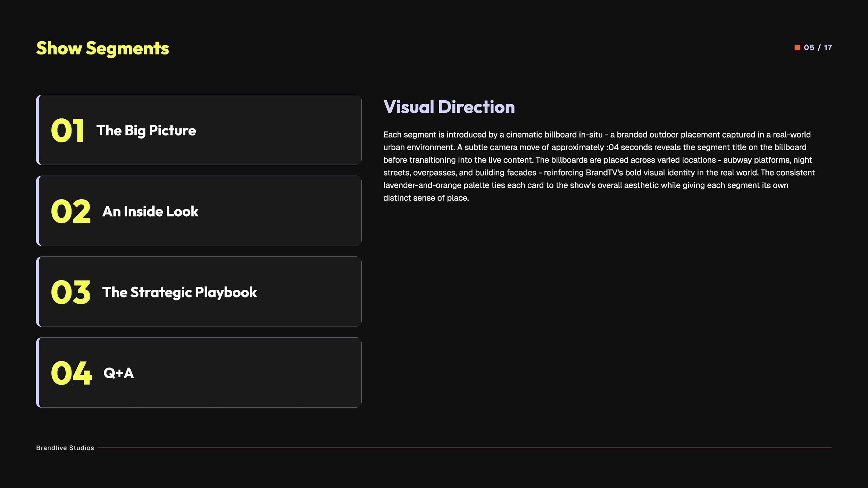Select the "An Inside Look" segment card
This screenshot has width=868, height=488.
(x=199, y=211)
